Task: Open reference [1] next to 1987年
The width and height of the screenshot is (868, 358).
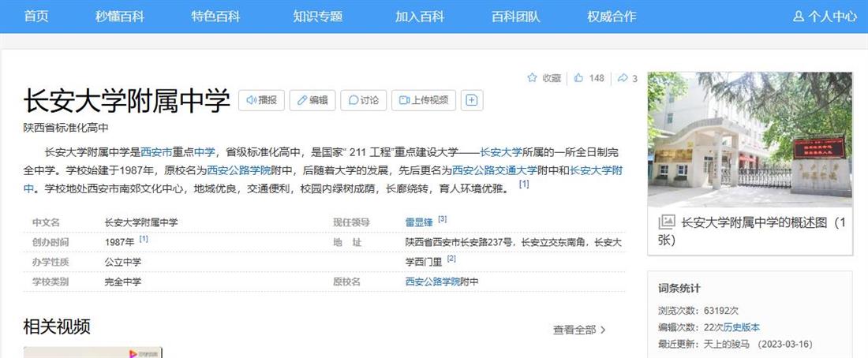Action: click(144, 239)
